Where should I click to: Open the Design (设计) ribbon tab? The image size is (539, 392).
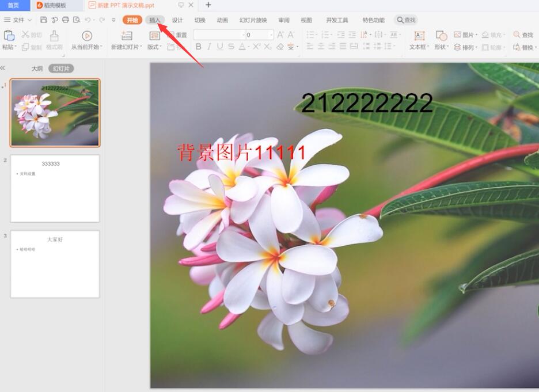pyautogui.click(x=177, y=20)
